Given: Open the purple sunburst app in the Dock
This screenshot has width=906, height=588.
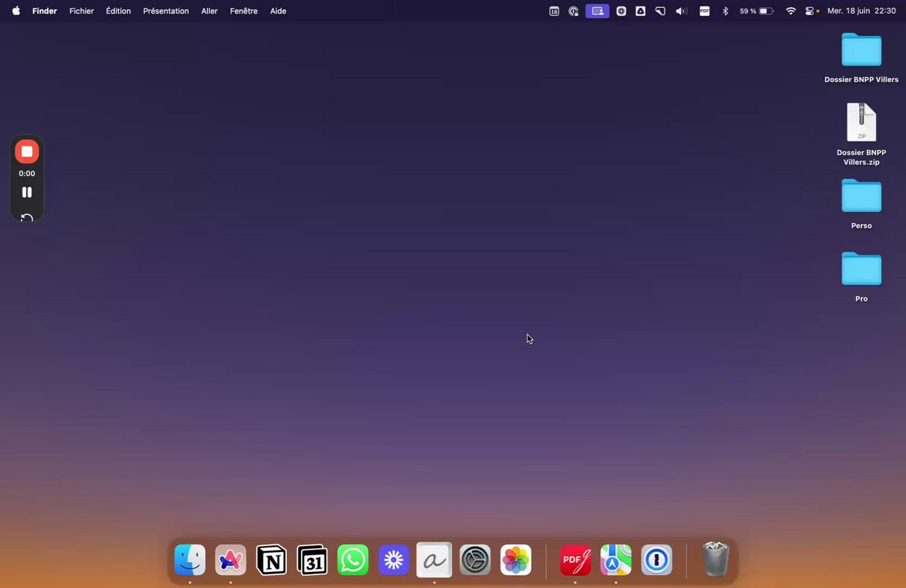Looking at the screenshot, I should [394, 560].
